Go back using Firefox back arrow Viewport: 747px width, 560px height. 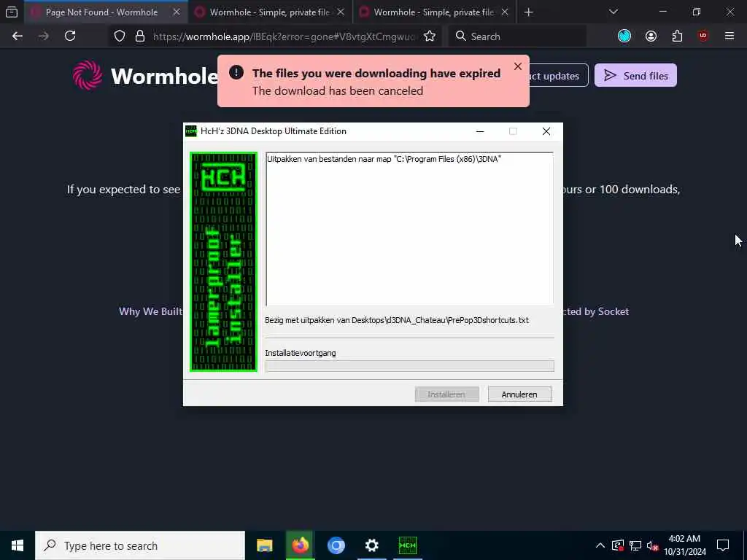pos(18,36)
